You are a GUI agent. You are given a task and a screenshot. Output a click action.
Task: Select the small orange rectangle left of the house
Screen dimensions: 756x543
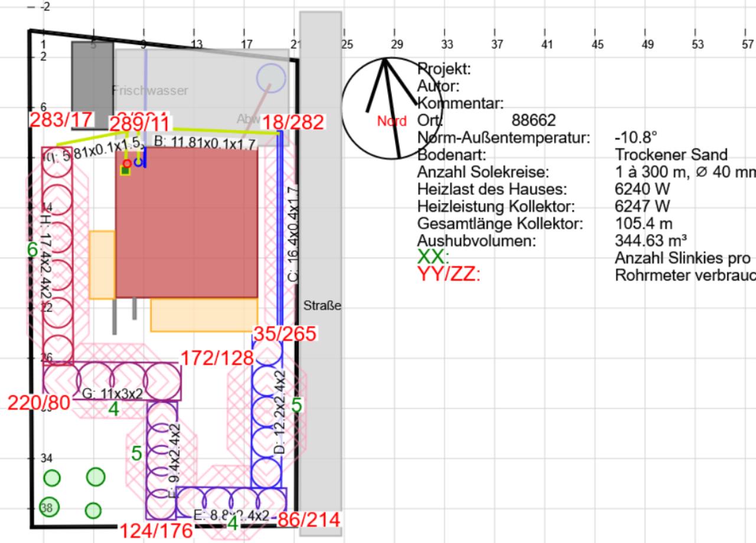pyautogui.click(x=102, y=265)
